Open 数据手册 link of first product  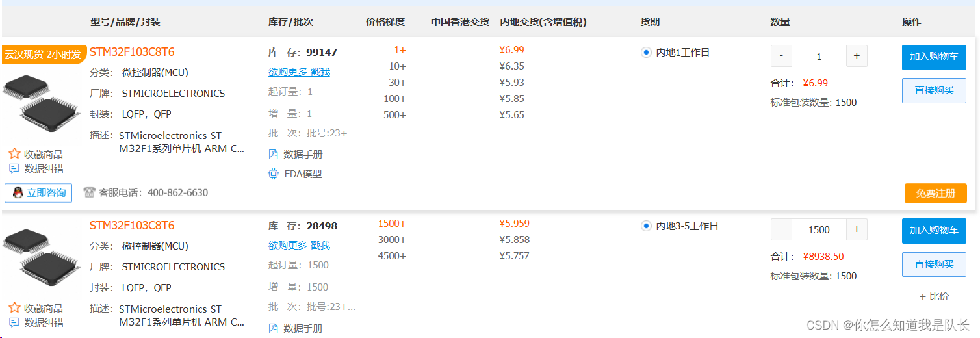[x=303, y=154]
